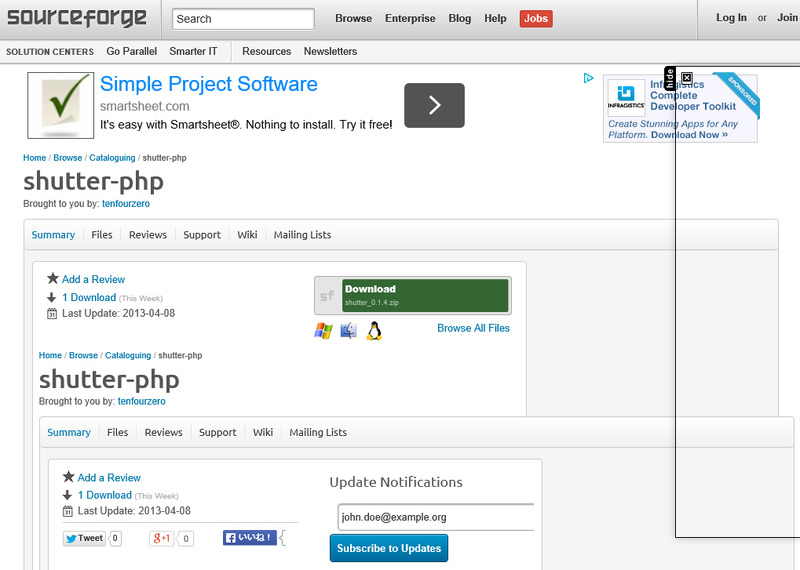
Task: Close the sponsored ad with the X icon
Action: [x=686, y=77]
